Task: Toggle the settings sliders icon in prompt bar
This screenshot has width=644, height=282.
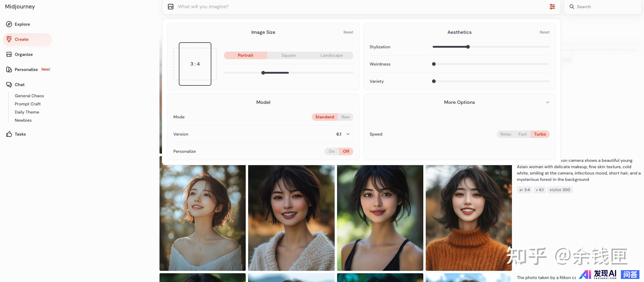Action: tap(552, 7)
